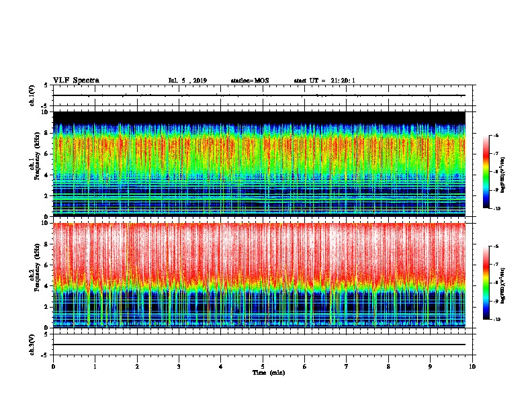Click time axis tick label "7"
This screenshot has height=411, width=532.
[347, 367]
